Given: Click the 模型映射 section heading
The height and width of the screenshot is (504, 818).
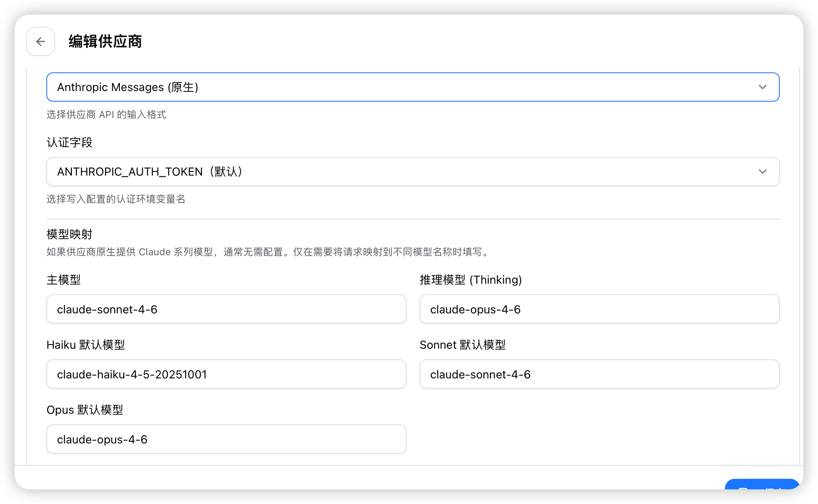Looking at the screenshot, I should [x=70, y=234].
